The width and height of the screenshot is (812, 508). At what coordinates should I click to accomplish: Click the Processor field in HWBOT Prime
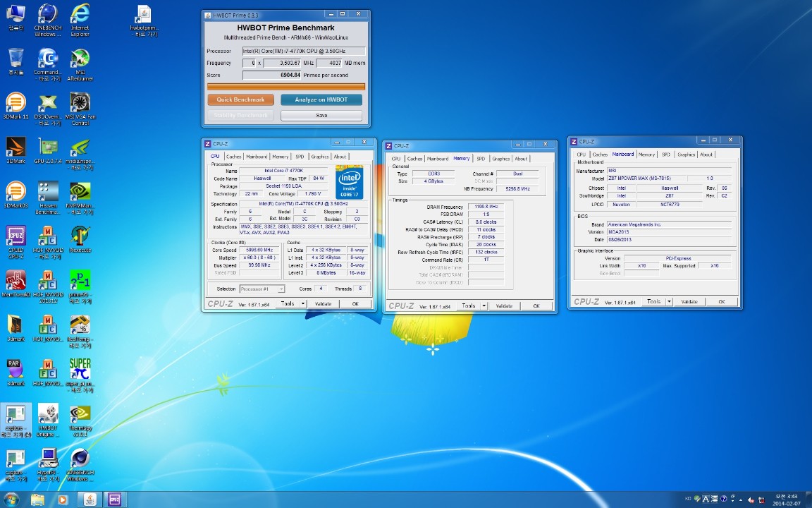click(x=304, y=51)
